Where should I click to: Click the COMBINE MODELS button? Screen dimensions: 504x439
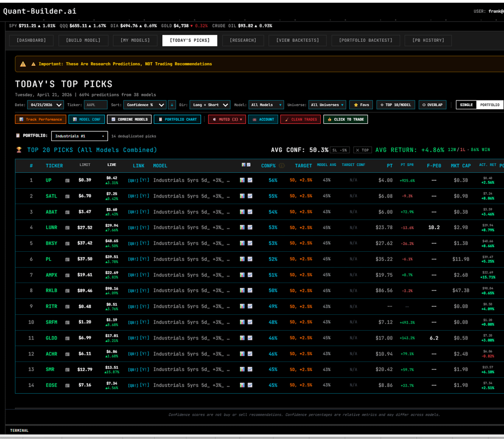[130, 119]
